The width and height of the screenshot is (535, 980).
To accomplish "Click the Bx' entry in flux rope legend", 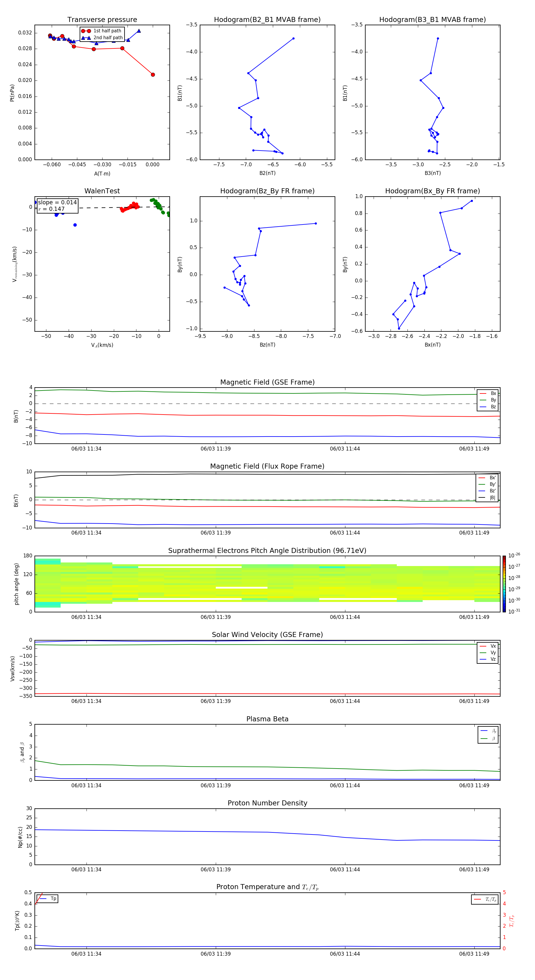I will pos(487,478).
